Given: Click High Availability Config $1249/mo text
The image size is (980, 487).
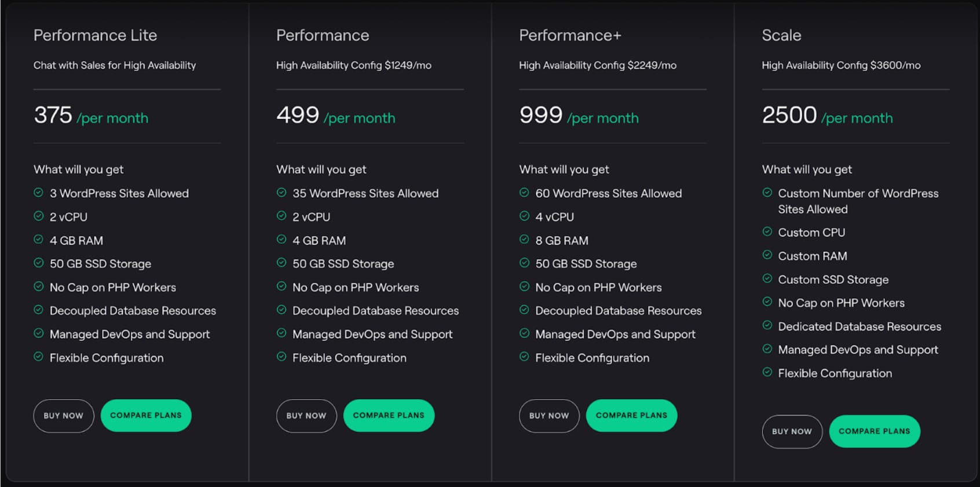Looking at the screenshot, I should (354, 66).
